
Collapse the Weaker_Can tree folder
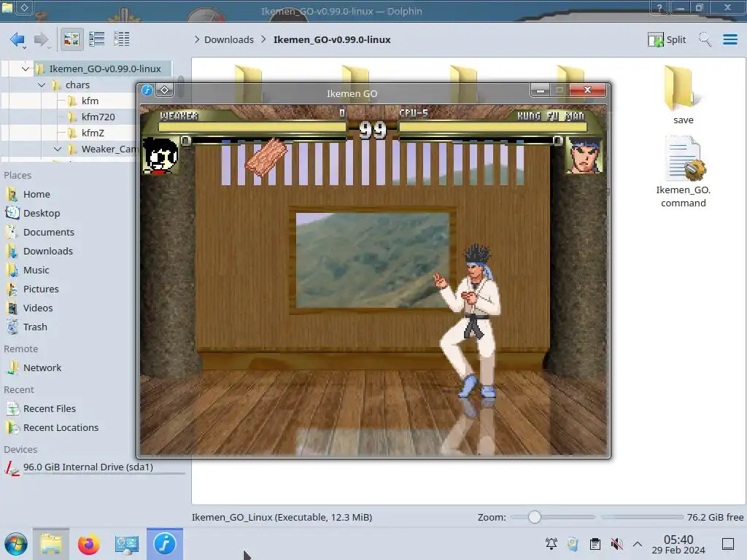click(x=58, y=149)
